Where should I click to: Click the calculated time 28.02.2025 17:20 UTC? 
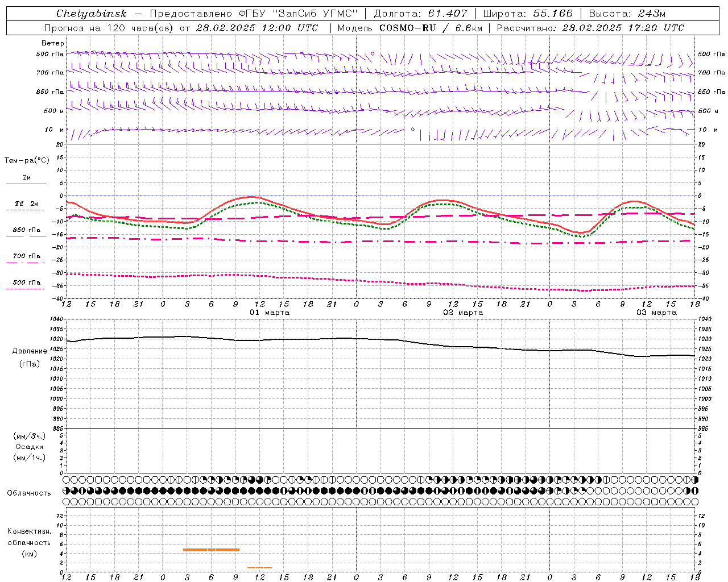(x=623, y=28)
